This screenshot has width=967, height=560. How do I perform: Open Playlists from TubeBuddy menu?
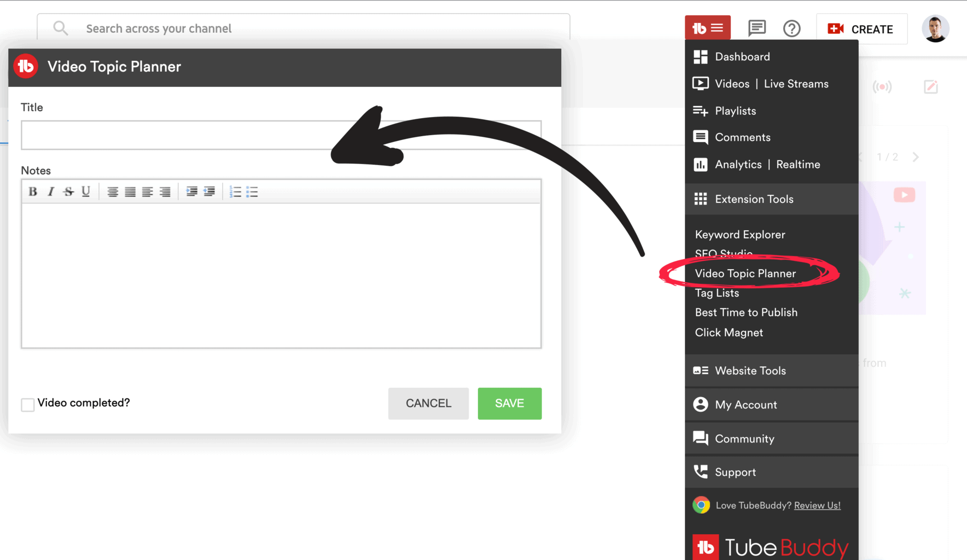click(x=735, y=111)
